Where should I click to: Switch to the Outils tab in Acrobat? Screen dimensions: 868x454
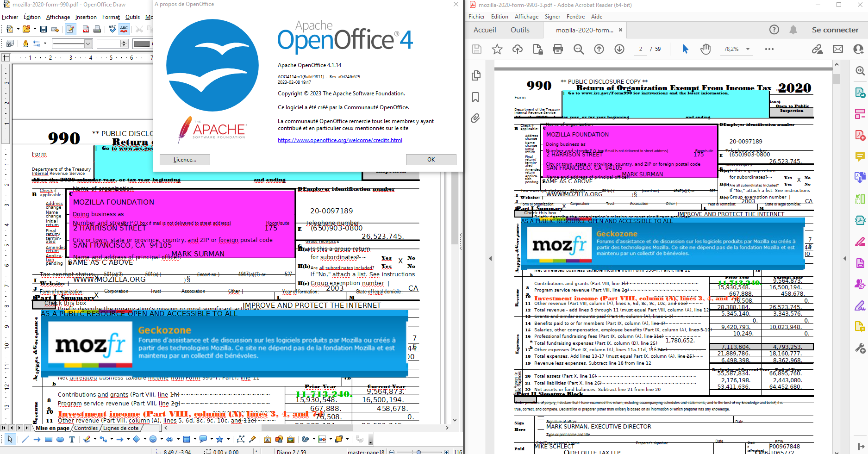(x=520, y=30)
